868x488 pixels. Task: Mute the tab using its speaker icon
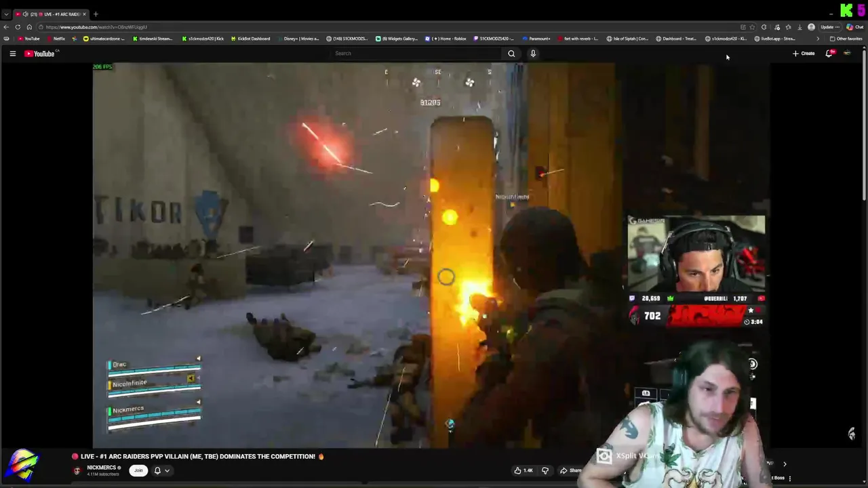(x=25, y=14)
